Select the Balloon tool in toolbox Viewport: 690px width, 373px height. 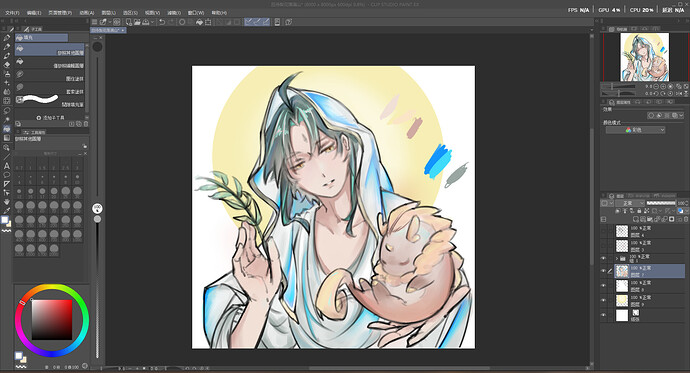[x=7, y=175]
